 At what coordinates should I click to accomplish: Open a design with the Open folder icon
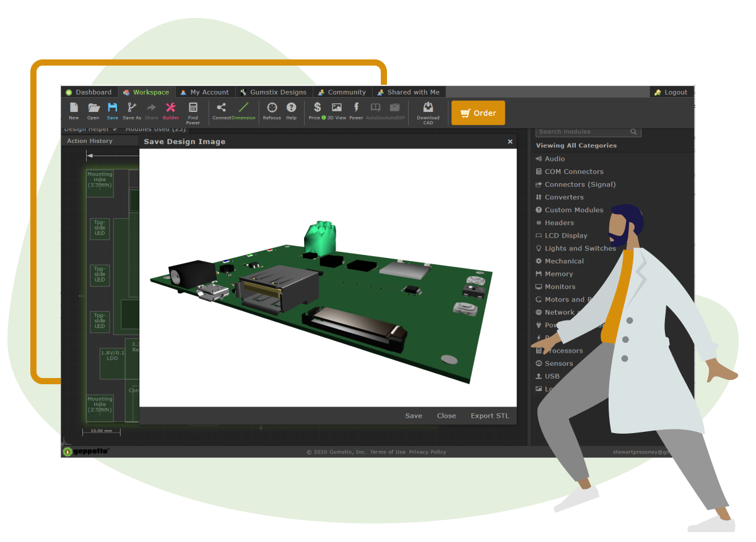[93, 108]
